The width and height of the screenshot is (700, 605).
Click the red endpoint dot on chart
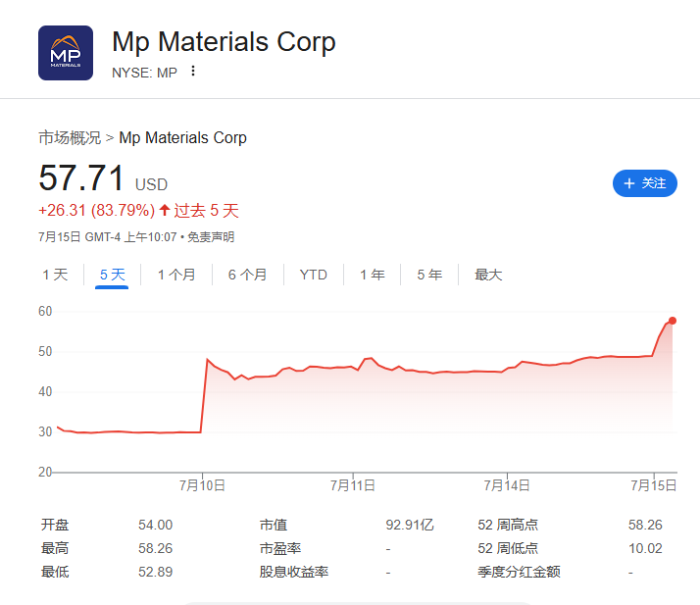pyautogui.click(x=673, y=321)
